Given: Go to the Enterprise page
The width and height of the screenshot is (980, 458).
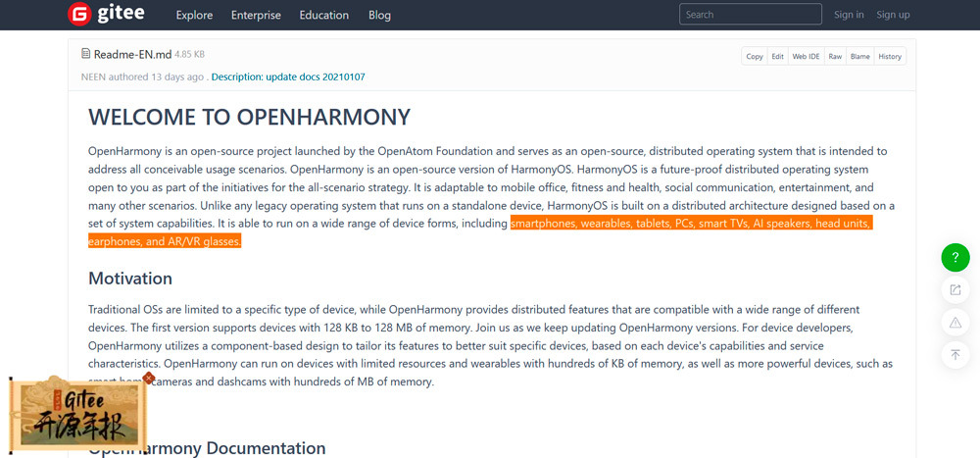Looking at the screenshot, I should (256, 15).
